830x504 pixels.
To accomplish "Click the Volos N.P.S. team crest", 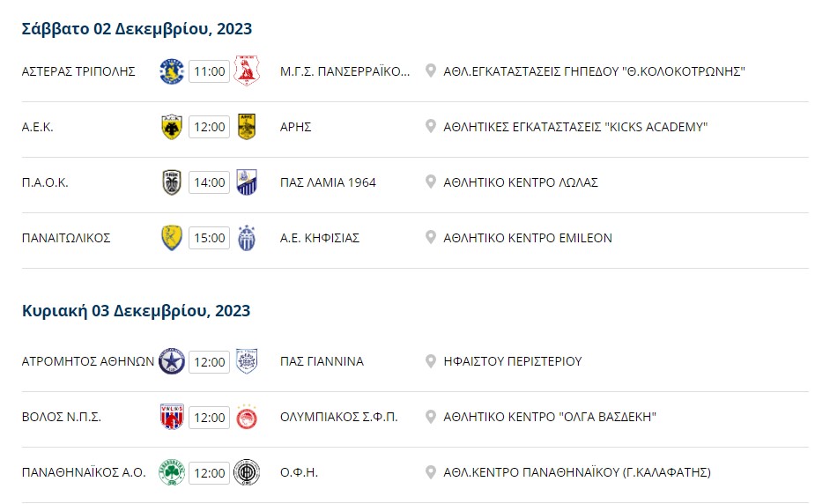I will click(x=172, y=417).
